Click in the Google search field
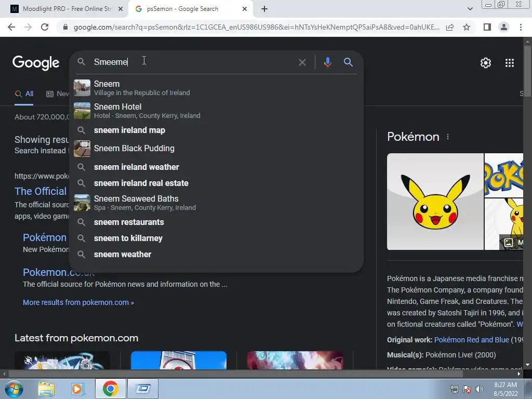Image resolution: width=532 pixels, height=399 pixels. (193, 62)
